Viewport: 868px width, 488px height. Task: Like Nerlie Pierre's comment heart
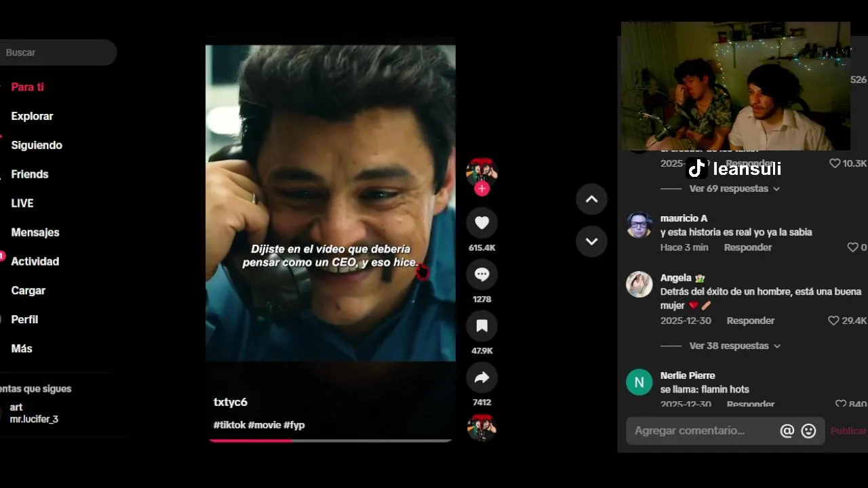[x=841, y=404]
